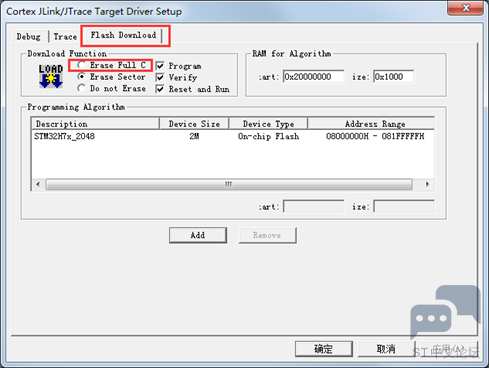Screen dimensions: 489x368
Task: Select Erase Sector radio button
Action: tap(81, 77)
